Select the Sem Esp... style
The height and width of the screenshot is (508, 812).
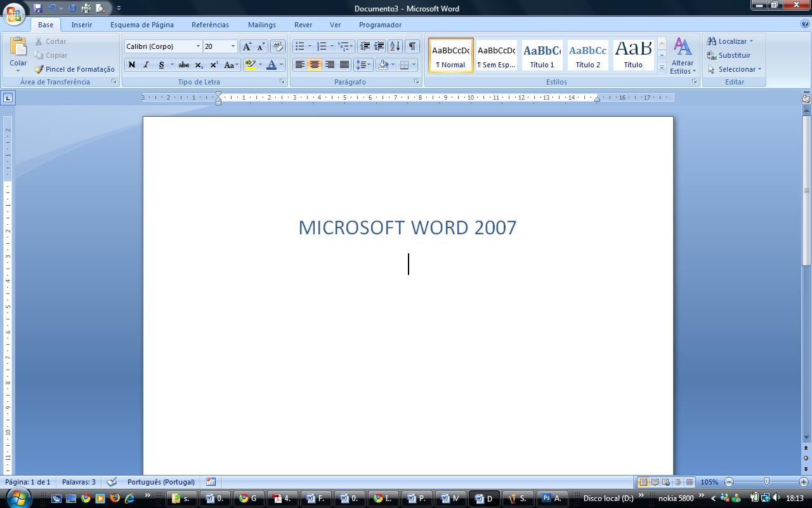coord(497,55)
